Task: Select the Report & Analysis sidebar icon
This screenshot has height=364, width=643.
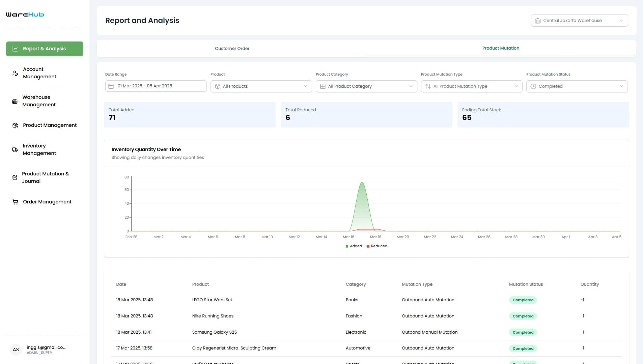Action: (15, 49)
